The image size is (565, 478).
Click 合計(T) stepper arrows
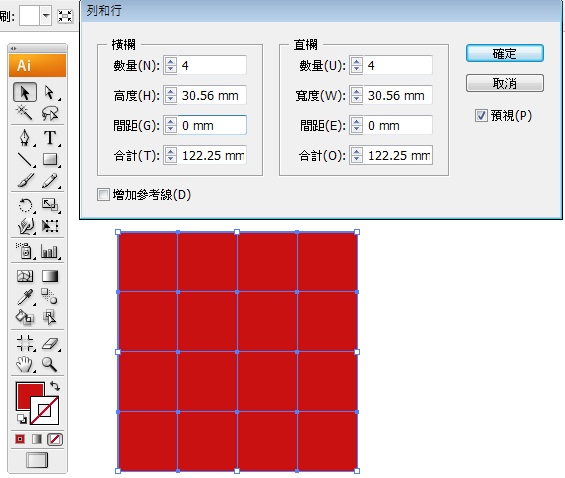170,155
